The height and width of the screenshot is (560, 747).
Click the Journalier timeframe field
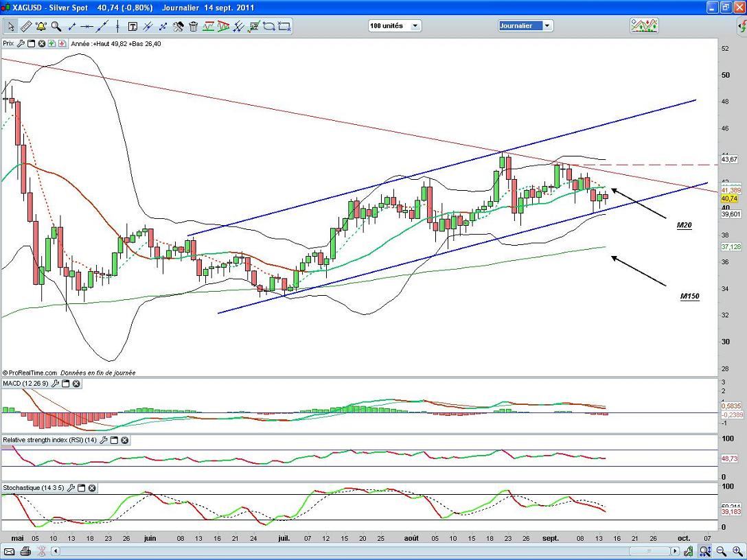pos(520,25)
